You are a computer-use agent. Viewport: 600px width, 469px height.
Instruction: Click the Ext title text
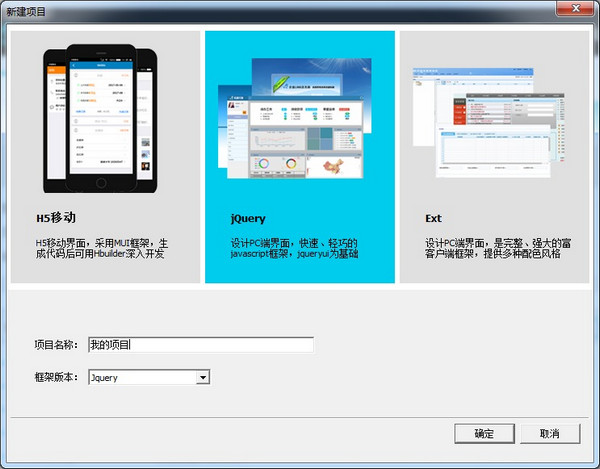point(433,218)
